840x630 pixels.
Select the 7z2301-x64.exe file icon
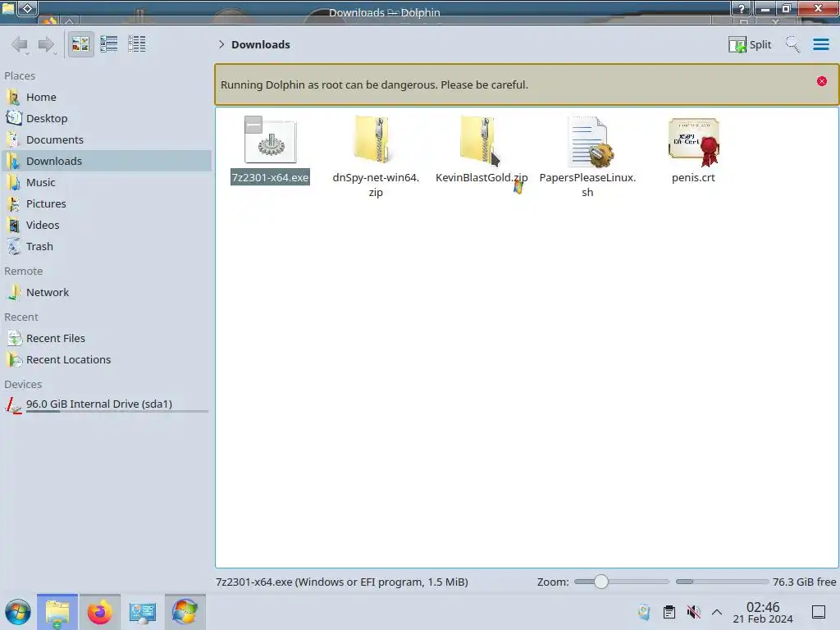271,139
